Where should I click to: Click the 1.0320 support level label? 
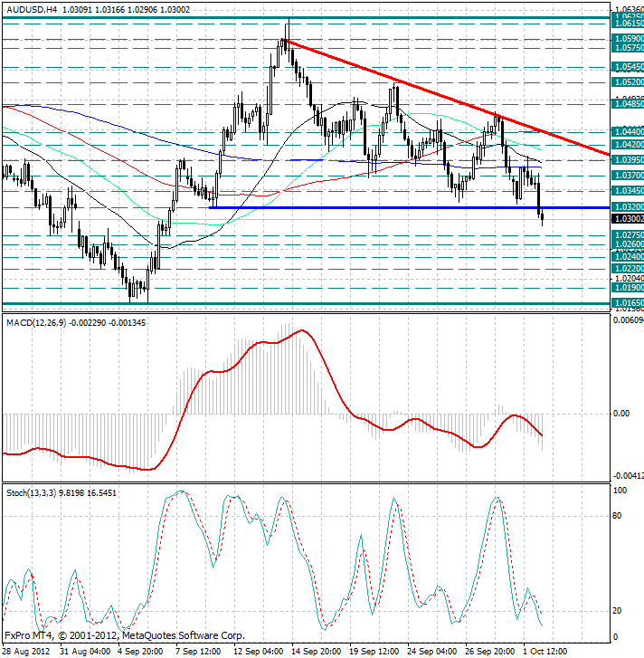[x=628, y=207]
